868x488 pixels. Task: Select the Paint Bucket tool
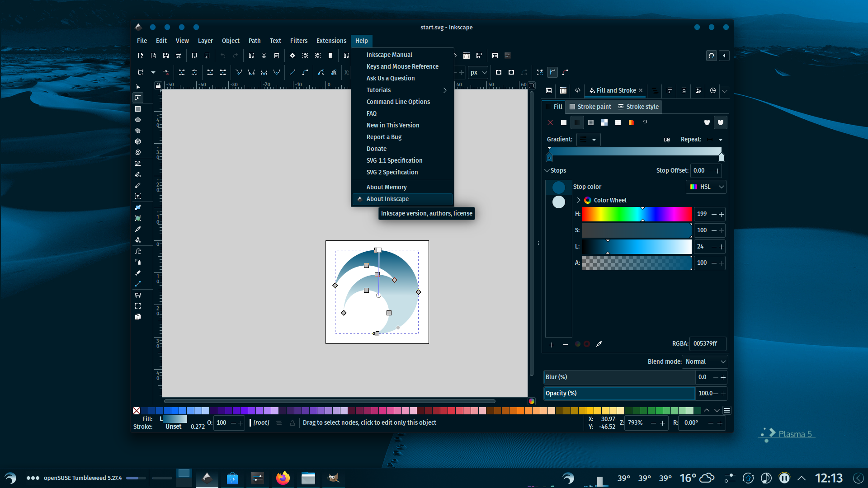[138, 240]
